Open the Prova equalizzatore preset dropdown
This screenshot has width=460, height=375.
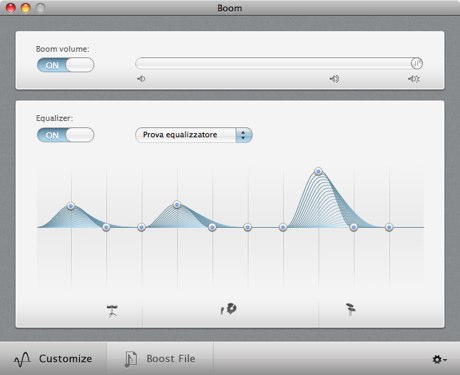pyautogui.click(x=194, y=135)
